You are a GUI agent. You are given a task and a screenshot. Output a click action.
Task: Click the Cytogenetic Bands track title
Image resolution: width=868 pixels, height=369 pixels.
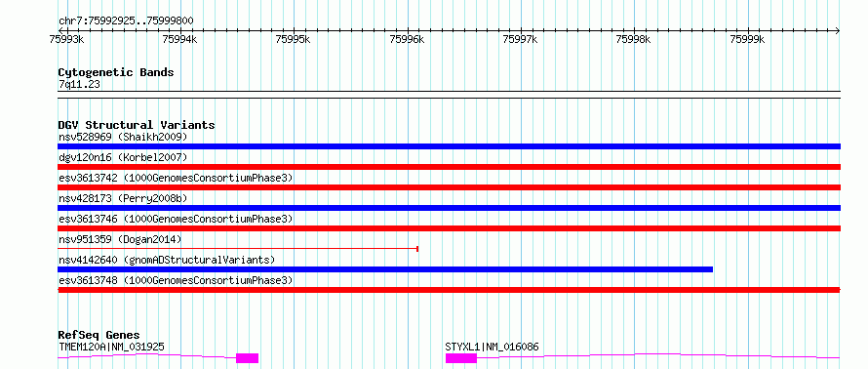click(x=116, y=72)
